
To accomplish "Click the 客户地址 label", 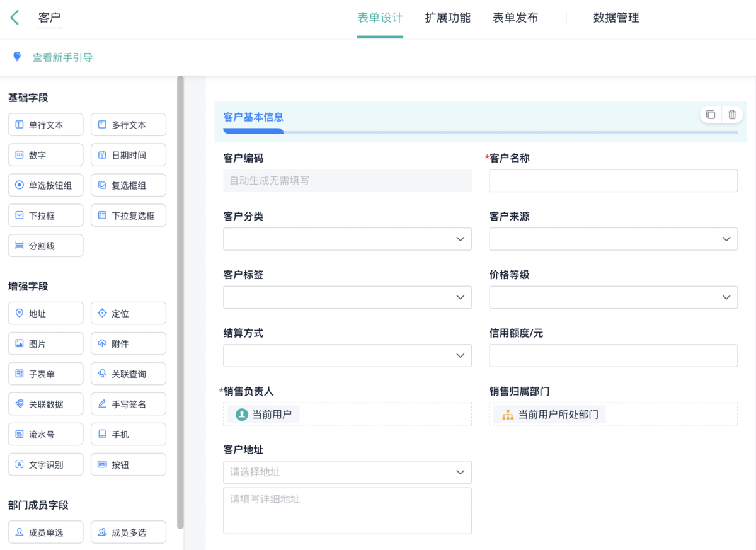I will pos(243,450).
